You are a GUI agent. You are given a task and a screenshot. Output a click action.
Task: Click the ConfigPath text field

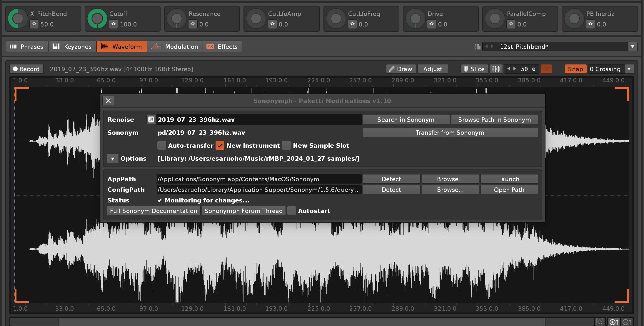[259, 189]
